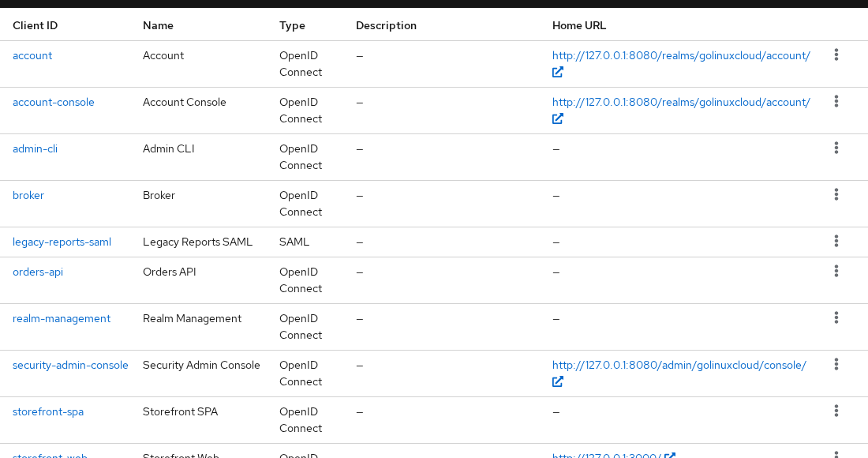
Task: Select the 'Security Admin Console' name cell
Action: [x=201, y=365]
